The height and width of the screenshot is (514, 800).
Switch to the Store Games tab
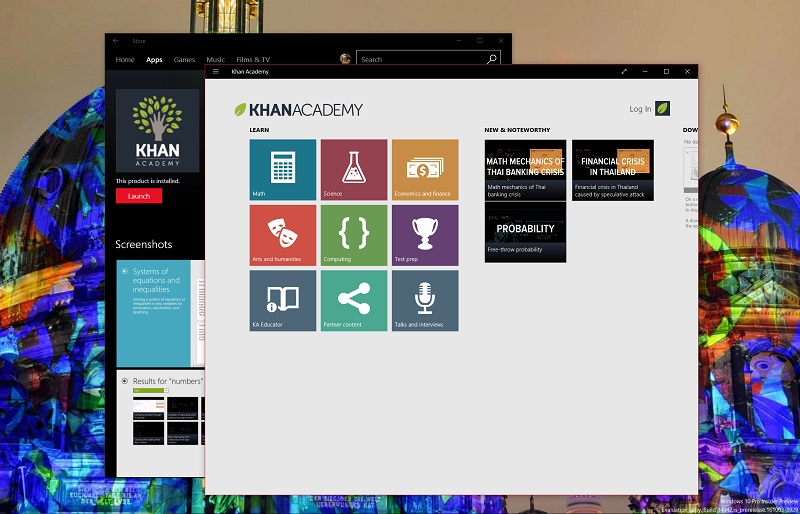pyautogui.click(x=184, y=59)
